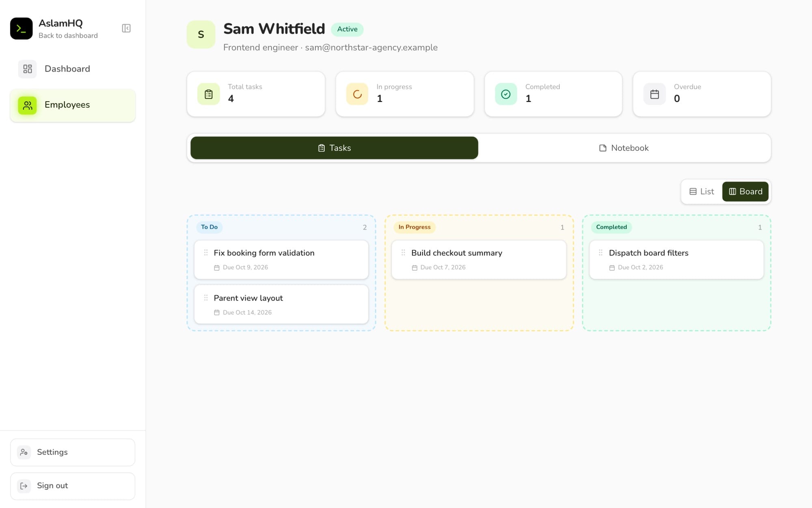This screenshot has height=508, width=812.
Task: Click the Dashboard grid icon
Action: [28, 69]
